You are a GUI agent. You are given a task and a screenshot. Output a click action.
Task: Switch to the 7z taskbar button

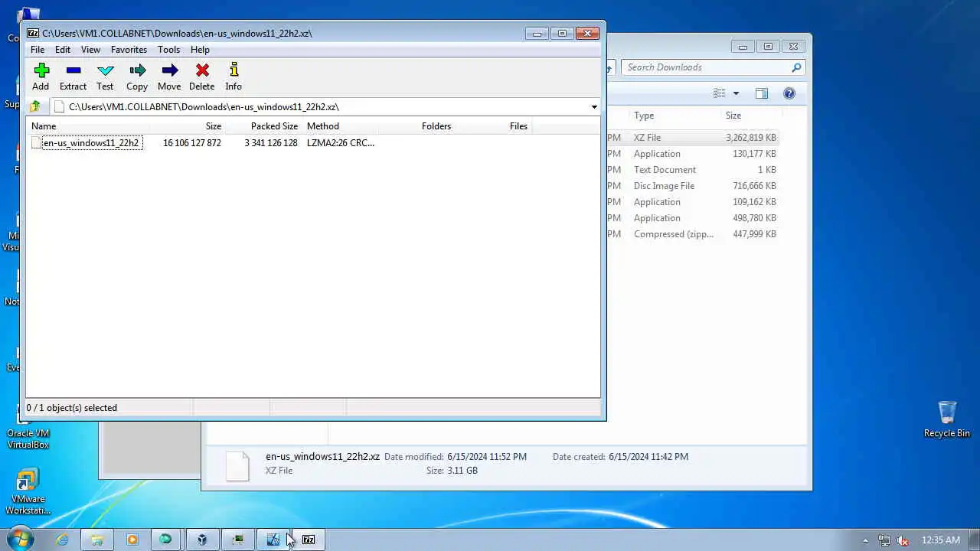click(309, 540)
